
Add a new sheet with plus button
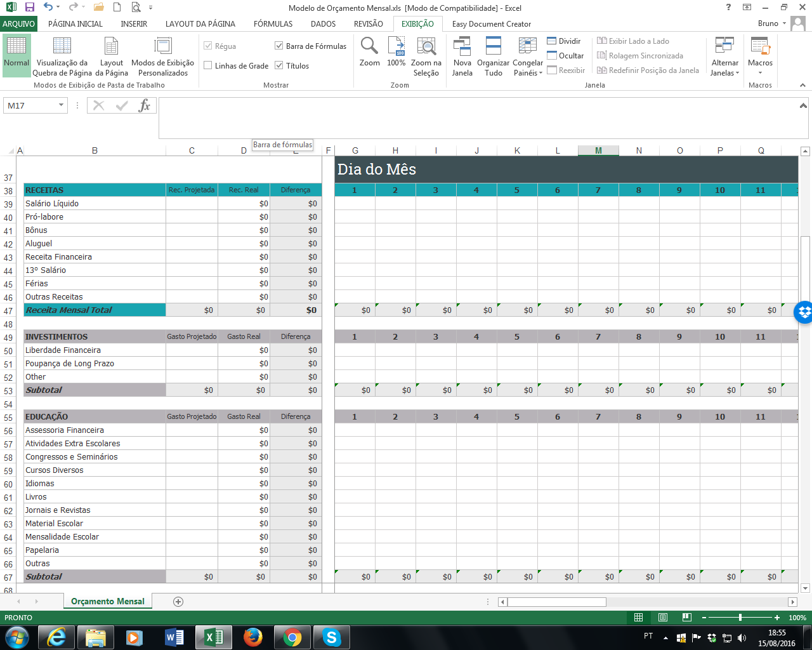tap(178, 602)
